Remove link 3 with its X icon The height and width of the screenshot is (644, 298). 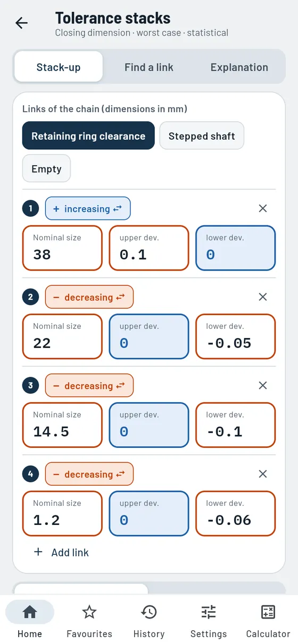click(263, 385)
